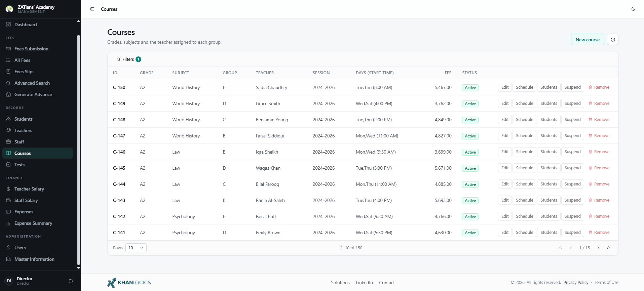Open Students records in sidebar
644x291 pixels.
click(38, 119)
